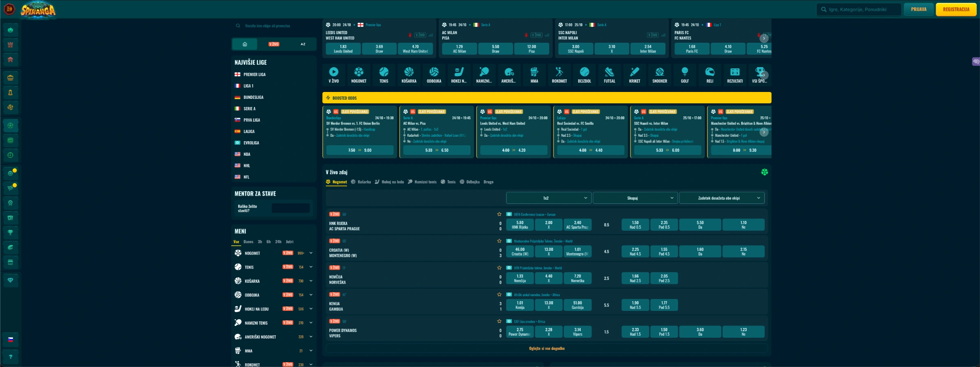This screenshot has width=980, height=367.
Task: Favorite the HNK Rijeka match star
Action: click(x=499, y=214)
